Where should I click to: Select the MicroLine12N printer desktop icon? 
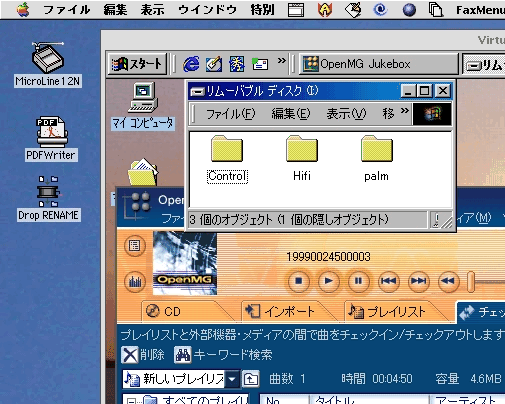click(x=48, y=65)
